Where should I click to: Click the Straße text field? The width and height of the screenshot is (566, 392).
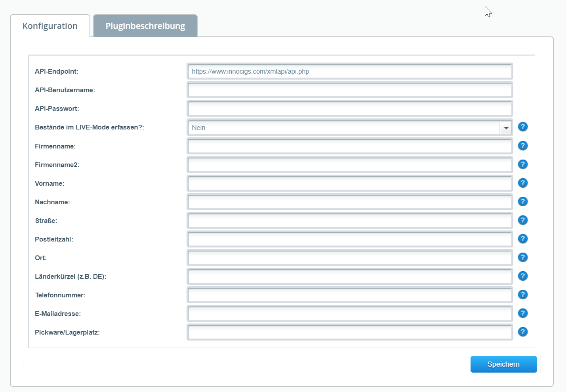point(350,221)
